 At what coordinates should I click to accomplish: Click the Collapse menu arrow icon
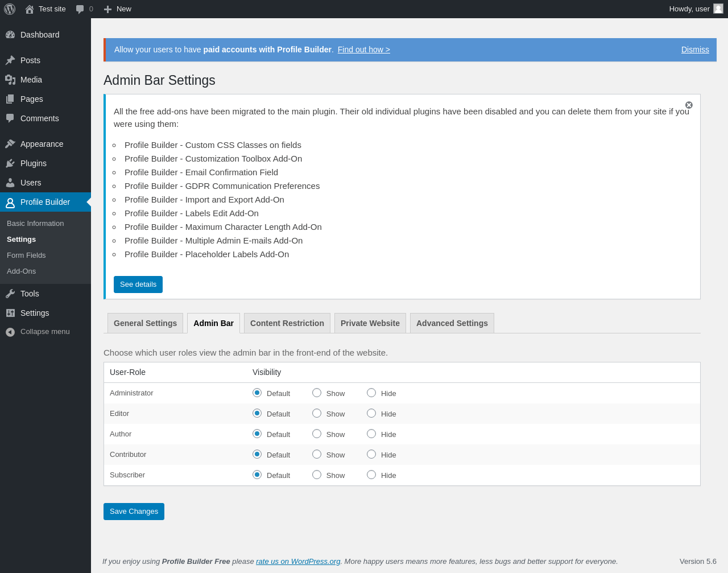10,332
